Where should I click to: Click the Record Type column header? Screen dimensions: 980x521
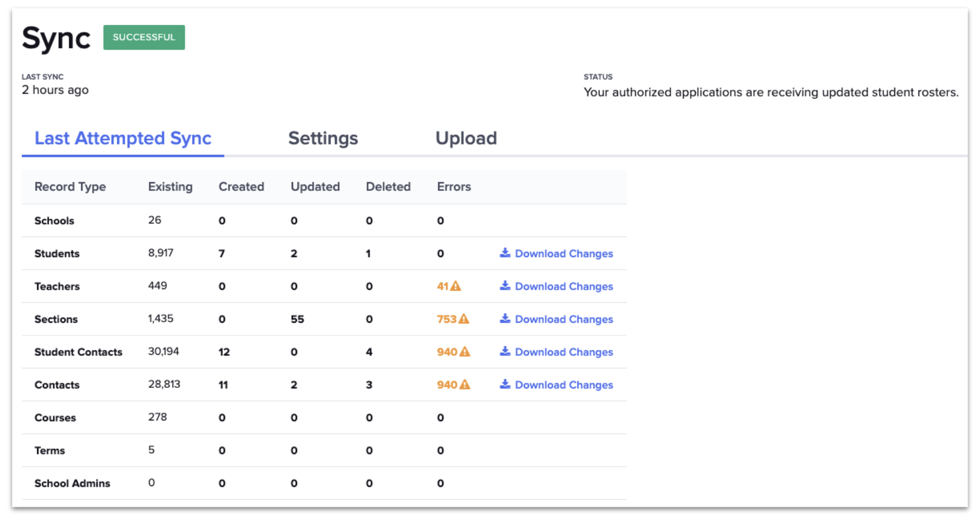[x=70, y=187]
